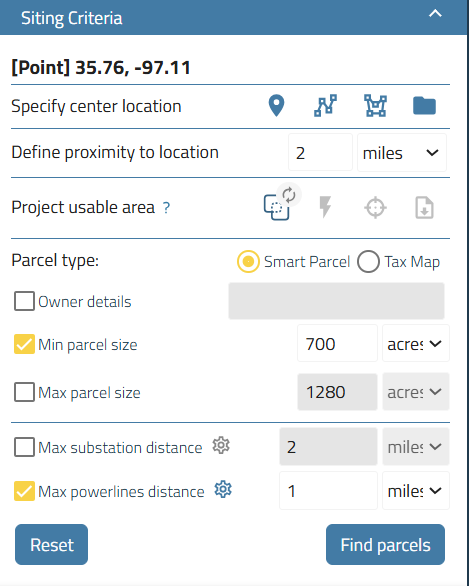The width and height of the screenshot is (469, 586).
Task: Click the usable area help question mark
Action: 166,207
